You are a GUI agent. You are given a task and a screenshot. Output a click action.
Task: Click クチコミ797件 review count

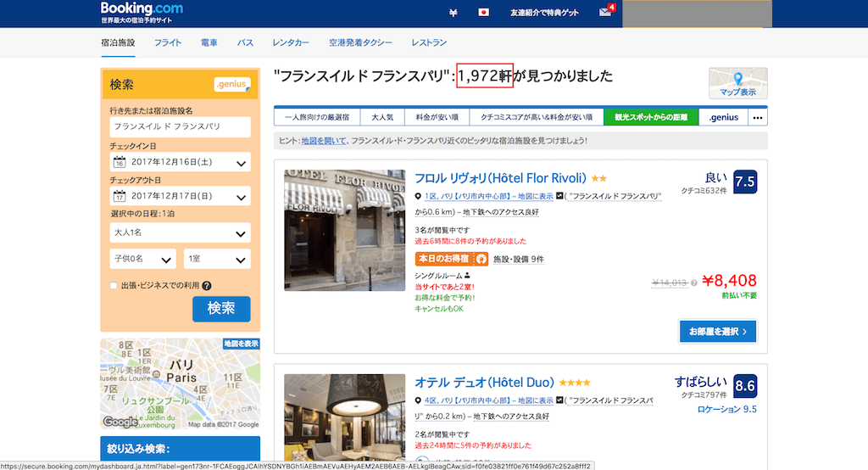(704, 395)
